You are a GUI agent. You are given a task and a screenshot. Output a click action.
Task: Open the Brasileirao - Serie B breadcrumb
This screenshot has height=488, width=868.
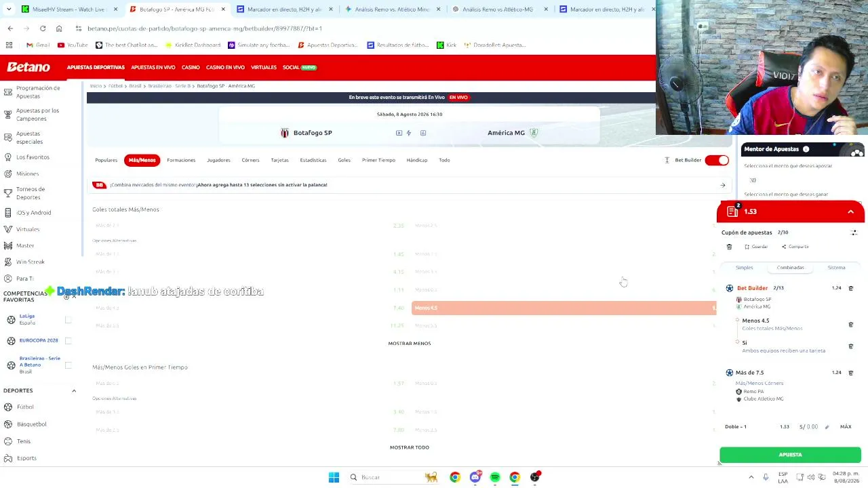click(x=170, y=86)
